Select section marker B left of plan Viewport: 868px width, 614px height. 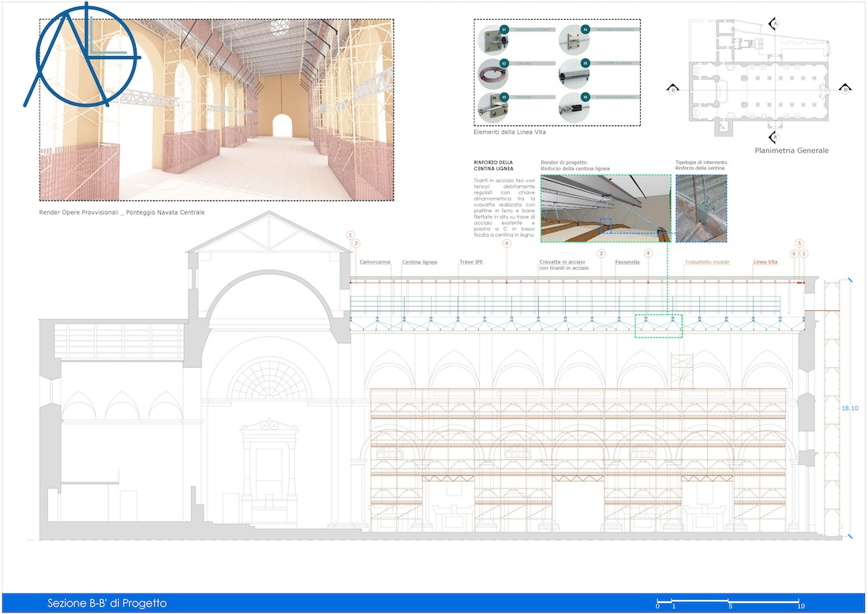coord(673,89)
